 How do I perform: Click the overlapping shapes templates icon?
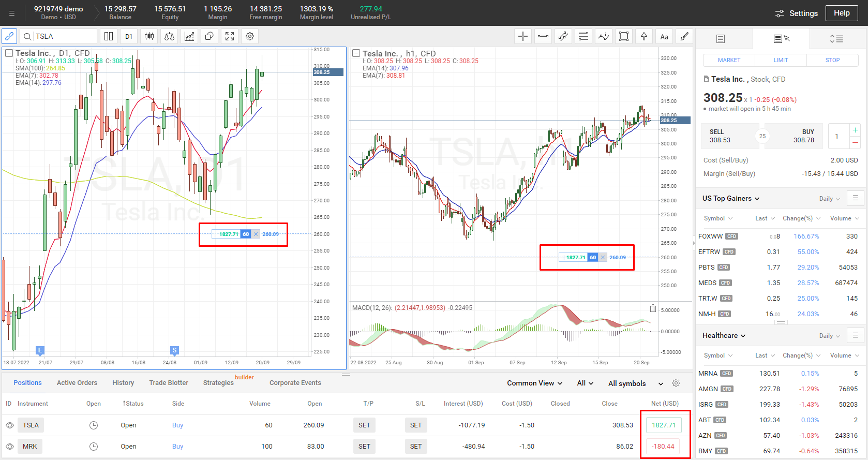209,36
